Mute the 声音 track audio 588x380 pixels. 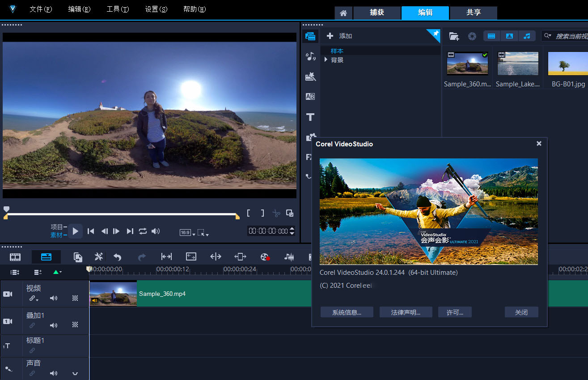tap(54, 373)
